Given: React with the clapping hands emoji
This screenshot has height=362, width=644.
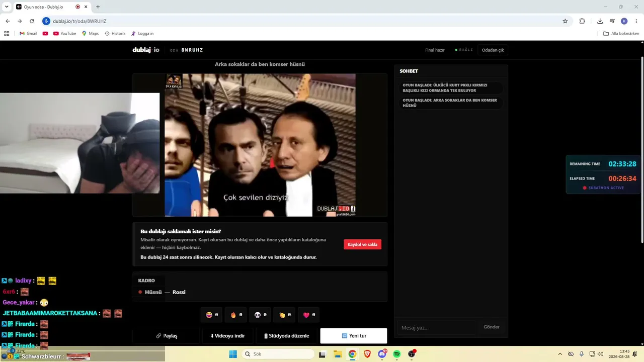Looking at the screenshot, I should pyautogui.click(x=285, y=315).
